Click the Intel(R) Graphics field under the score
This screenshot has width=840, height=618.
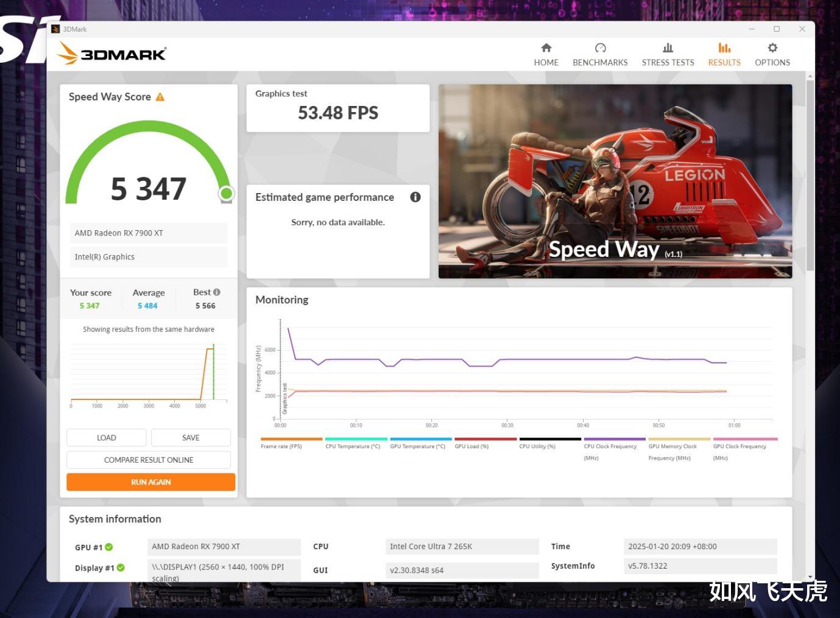pyautogui.click(x=149, y=257)
